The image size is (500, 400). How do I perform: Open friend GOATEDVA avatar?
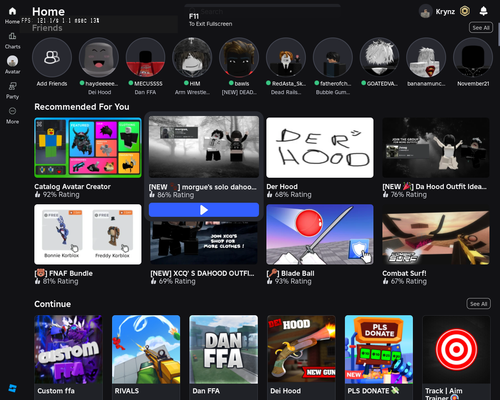[x=379, y=57]
